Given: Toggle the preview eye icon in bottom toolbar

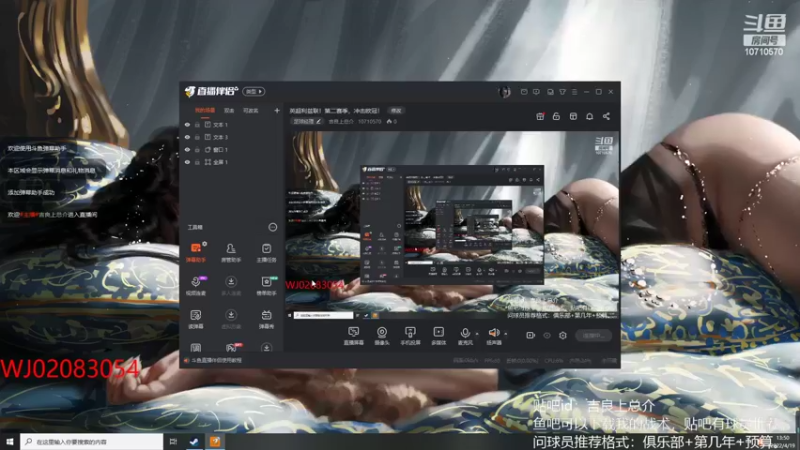Looking at the screenshot, I should [547, 335].
